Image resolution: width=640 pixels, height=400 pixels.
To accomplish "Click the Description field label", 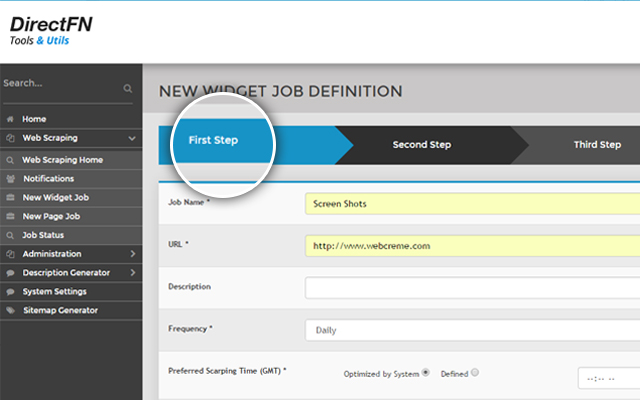I will 189,287.
